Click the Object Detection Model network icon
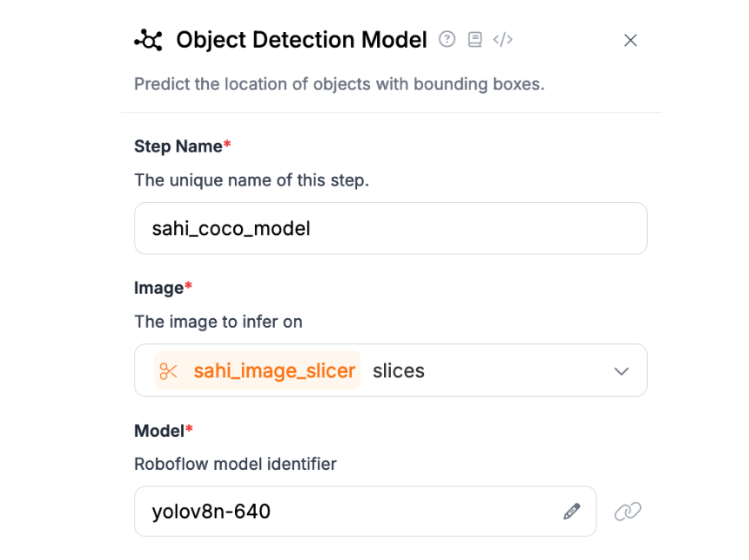The height and width of the screenshot is (560, 749). coord(148,40)
